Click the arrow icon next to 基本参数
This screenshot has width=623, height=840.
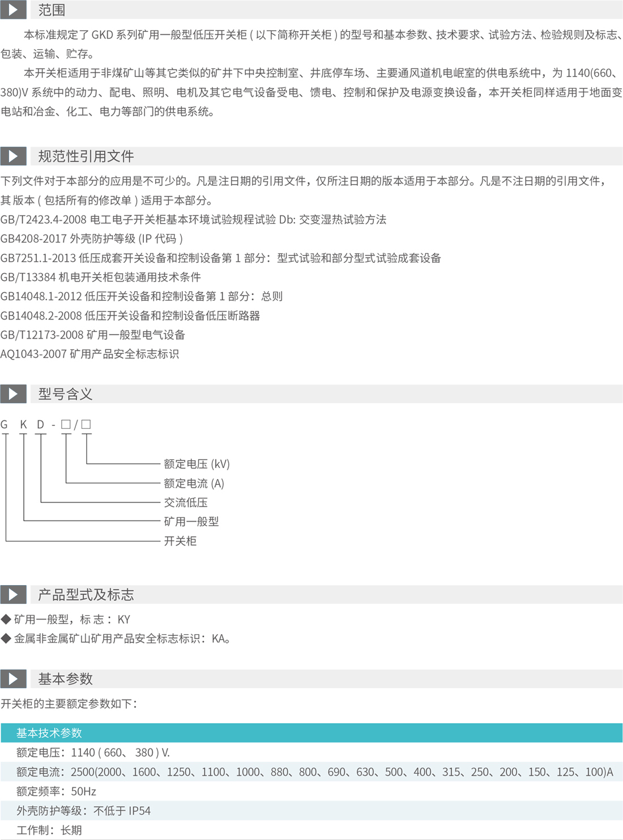13,679
